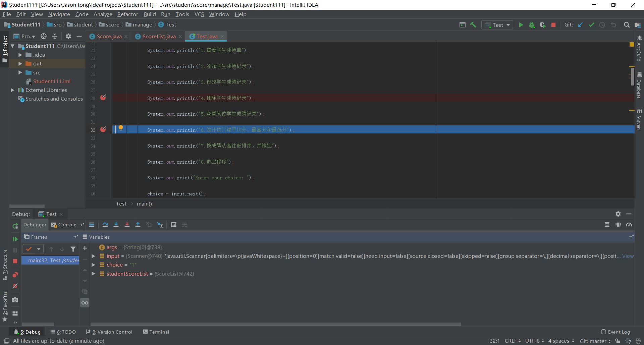Show Git history clock icon

point(602,25)
